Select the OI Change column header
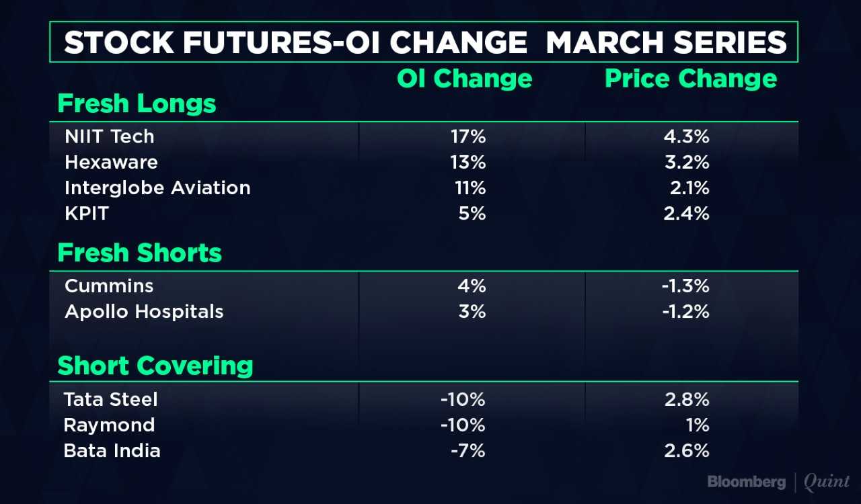 click(464, 79)
